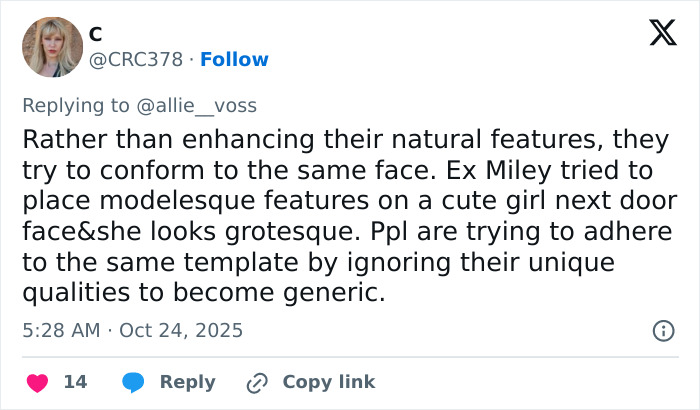The height and width of the screenshot is (410, 700).
Task: Open the profile avatar of user C
Action: click(51, 47)
